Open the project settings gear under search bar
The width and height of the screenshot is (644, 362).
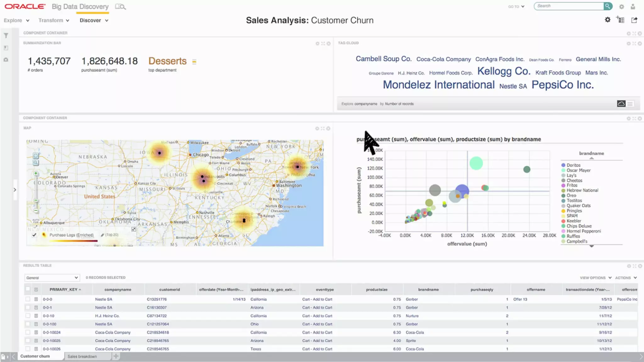pos(608,20)
